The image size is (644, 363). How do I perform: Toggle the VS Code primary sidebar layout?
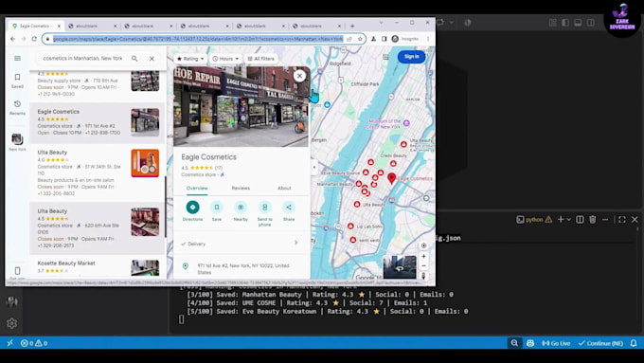pos(565,22)
